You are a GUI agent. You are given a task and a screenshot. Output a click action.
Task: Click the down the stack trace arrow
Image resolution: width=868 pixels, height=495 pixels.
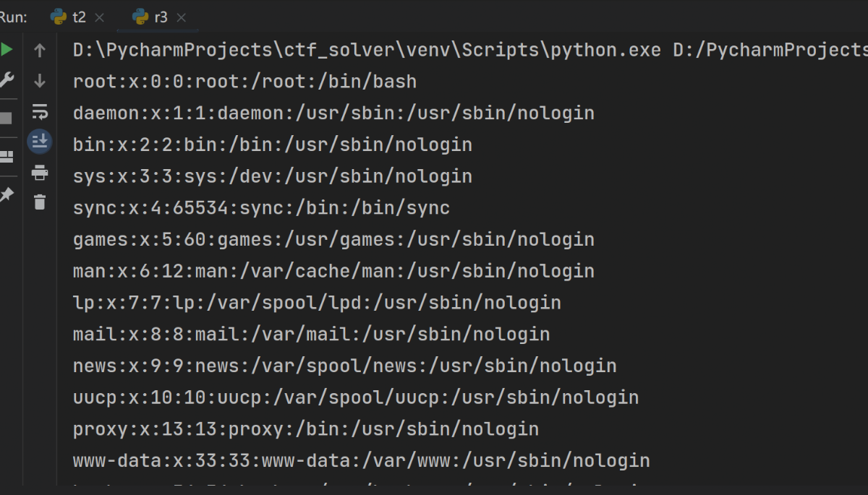click(40, 81)
